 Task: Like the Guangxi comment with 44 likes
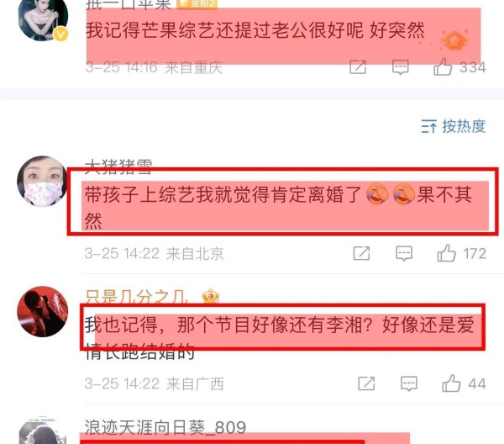coord(451,383)
